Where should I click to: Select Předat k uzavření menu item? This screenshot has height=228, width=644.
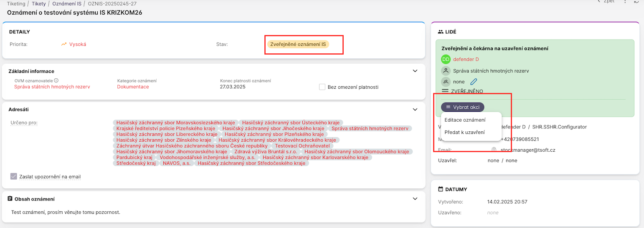(x=464, y=132)
